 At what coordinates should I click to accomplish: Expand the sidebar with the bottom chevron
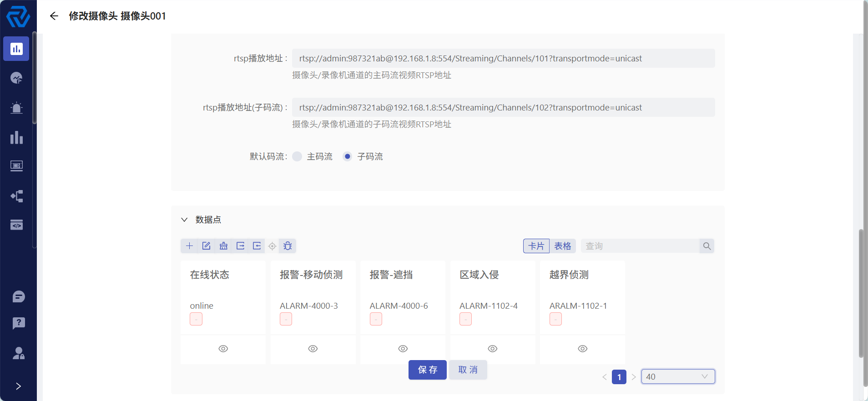(18, 386)
